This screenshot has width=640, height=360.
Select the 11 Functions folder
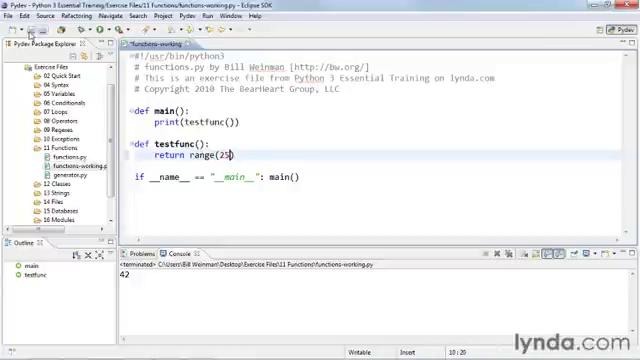[60, 148]
